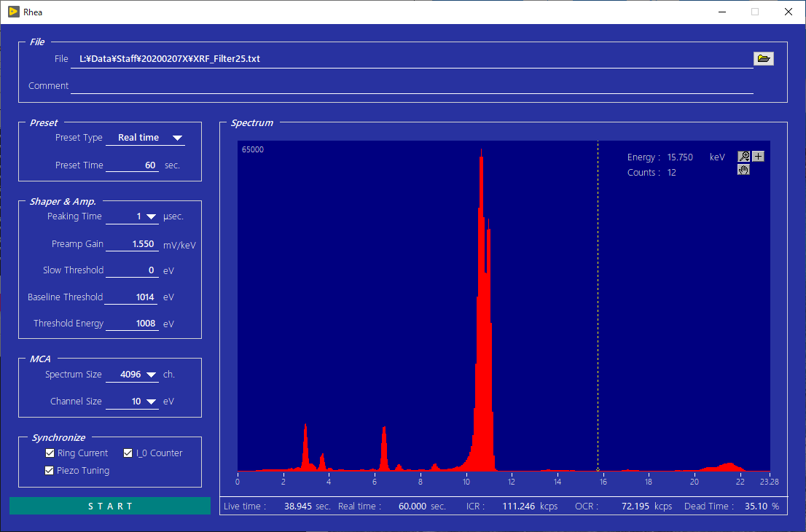This screenshot has width=806, height=532.
Task: Open the file browser folder icon
Action: [x=763, y=58]
